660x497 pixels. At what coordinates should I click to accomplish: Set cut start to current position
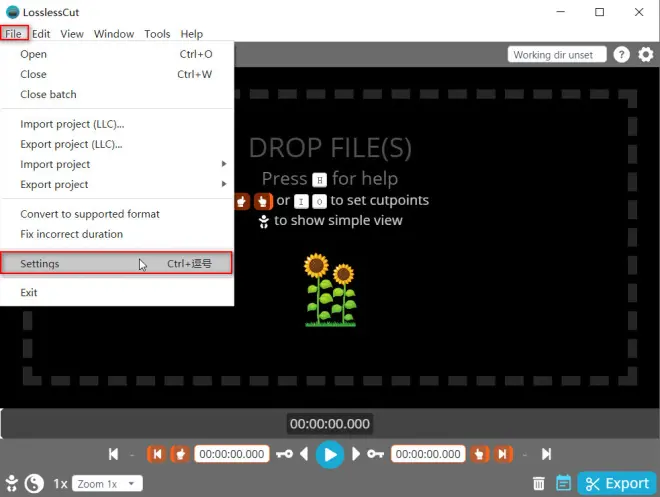click(x=180, y=454)
